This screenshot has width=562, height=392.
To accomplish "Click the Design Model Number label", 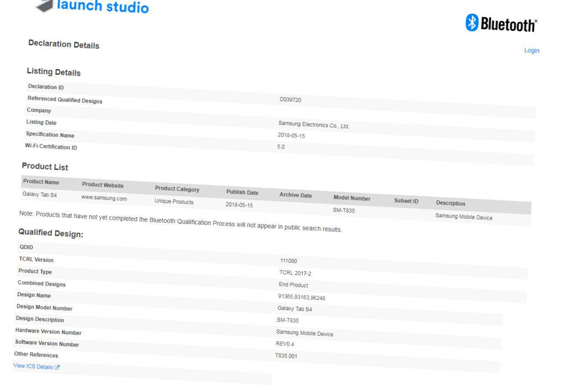I will [44, 308].
